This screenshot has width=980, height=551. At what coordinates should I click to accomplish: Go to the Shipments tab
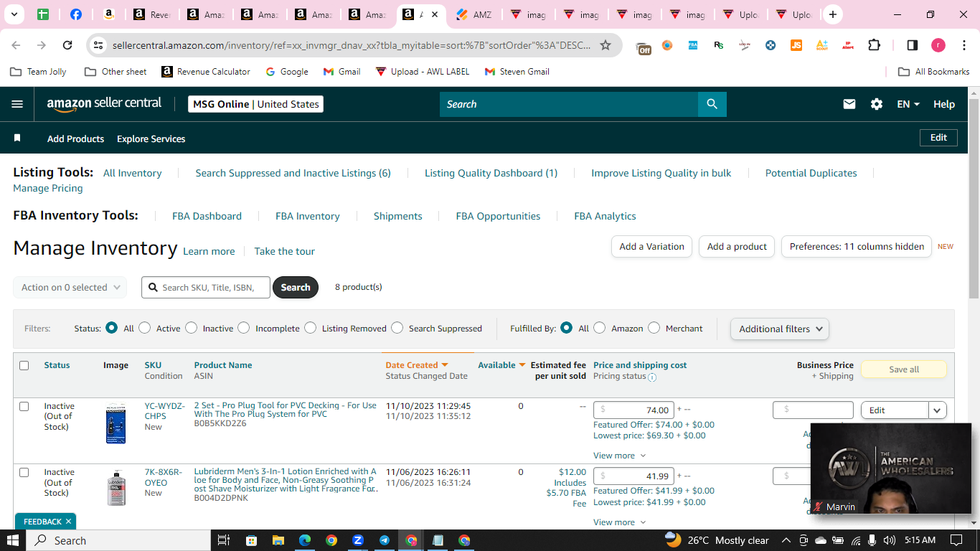(x=398, y=216)
